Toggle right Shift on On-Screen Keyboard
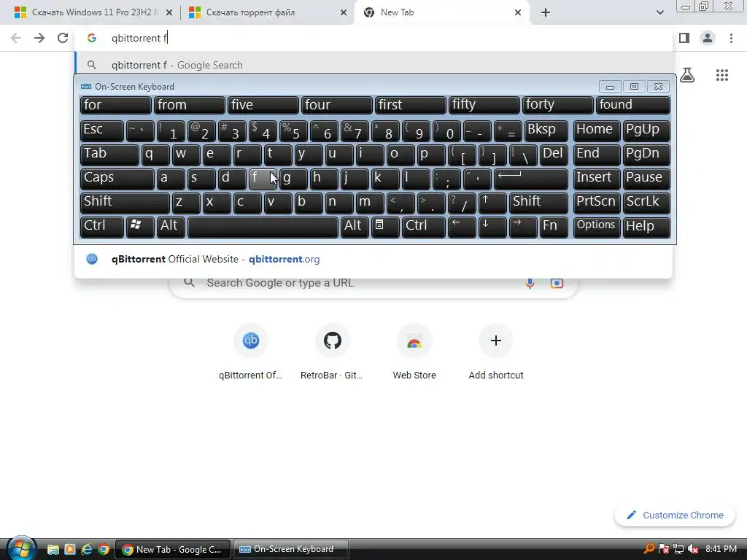747x560 pixels. (x=538, y=203)
